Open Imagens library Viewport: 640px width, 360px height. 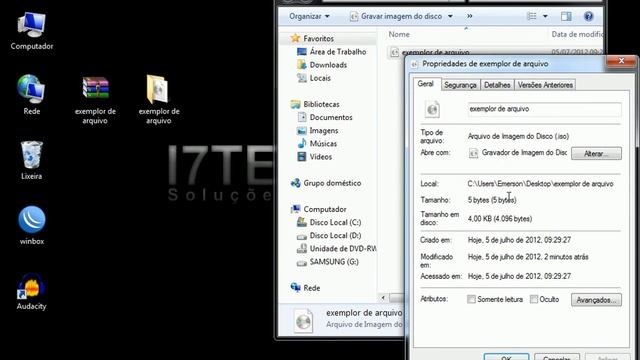point(318,131)
